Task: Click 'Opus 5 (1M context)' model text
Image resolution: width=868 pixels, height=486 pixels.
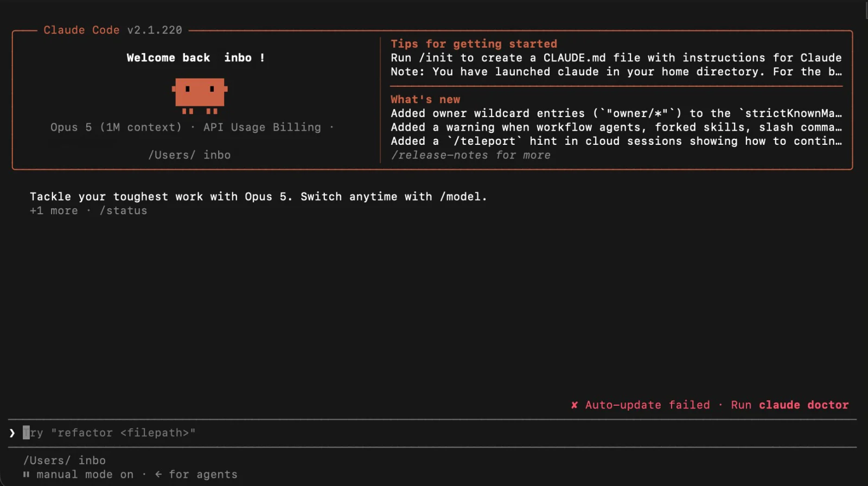Action: 116,127
